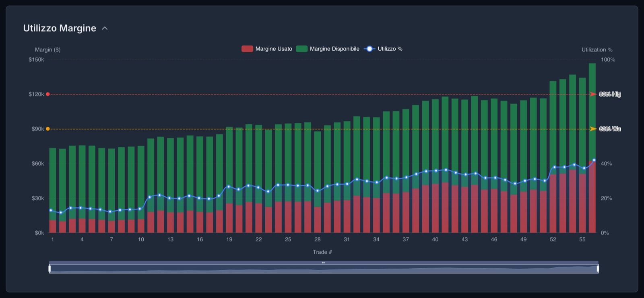This screenshot has height=298, width=644.
Task: Click the 'Utilization %' axis label
Action: (x=597, y=49)
